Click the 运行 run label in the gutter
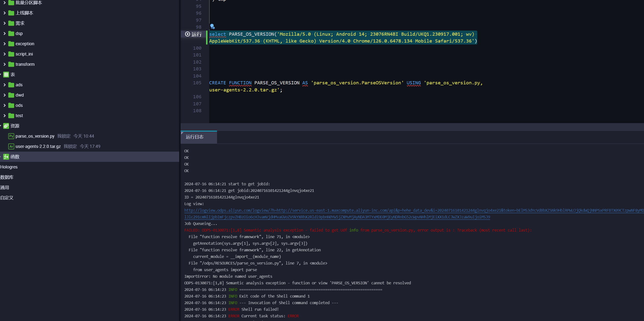The image size is (644, 321). (196, 34)
